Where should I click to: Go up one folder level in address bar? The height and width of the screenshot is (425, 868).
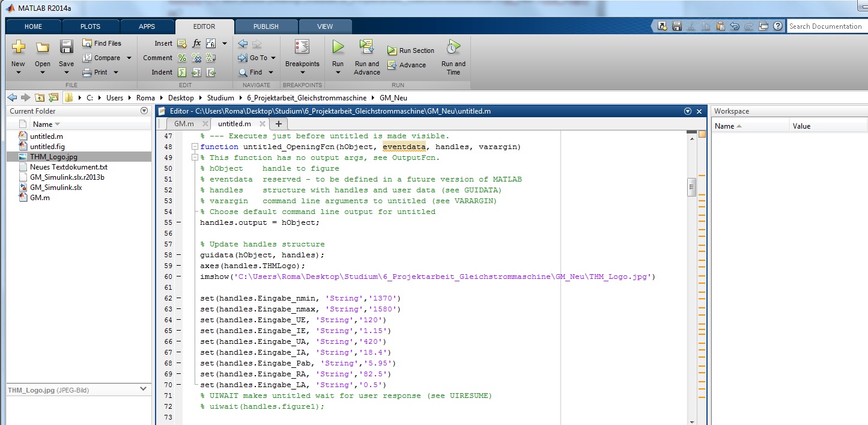point(40,97)
